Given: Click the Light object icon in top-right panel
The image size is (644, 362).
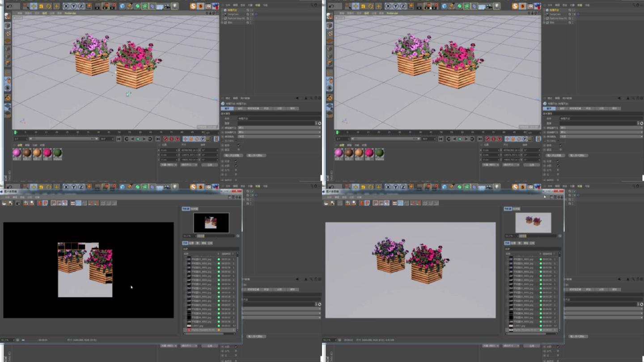Looking at the screenshot, I should [x=497, y=6].
